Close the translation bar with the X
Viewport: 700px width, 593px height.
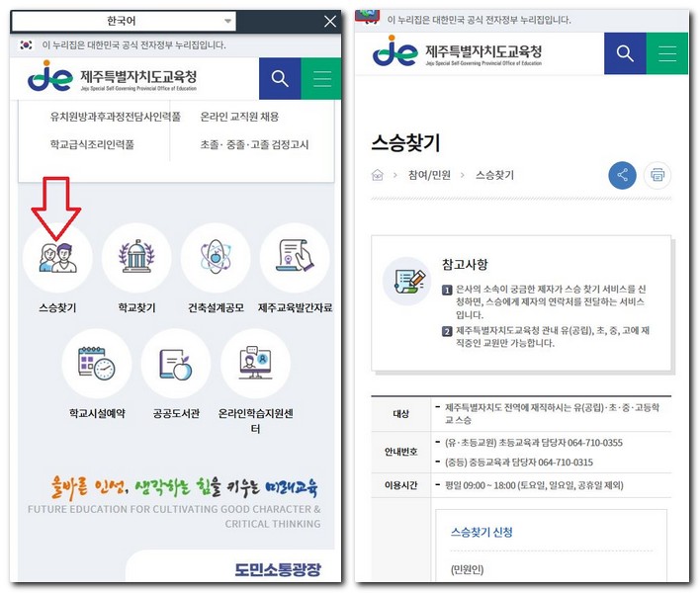tap(330, 21)
